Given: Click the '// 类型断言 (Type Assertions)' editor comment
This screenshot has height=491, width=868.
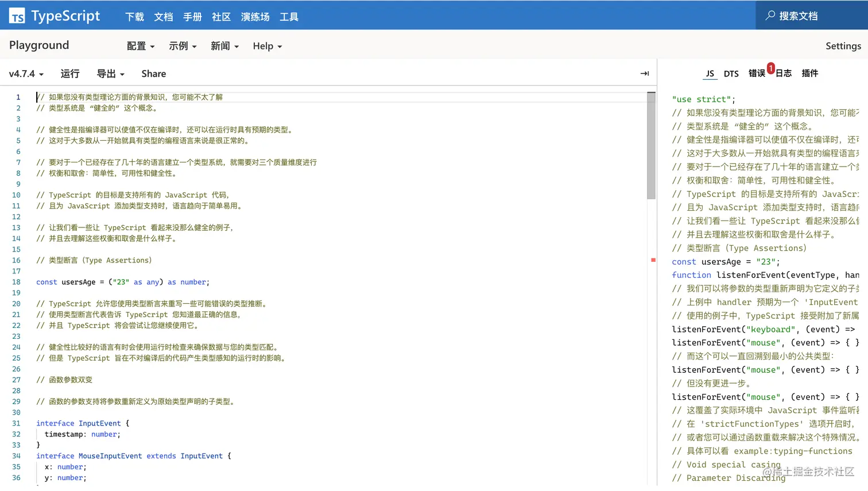Looking at the screenshot, I should 94,260.
